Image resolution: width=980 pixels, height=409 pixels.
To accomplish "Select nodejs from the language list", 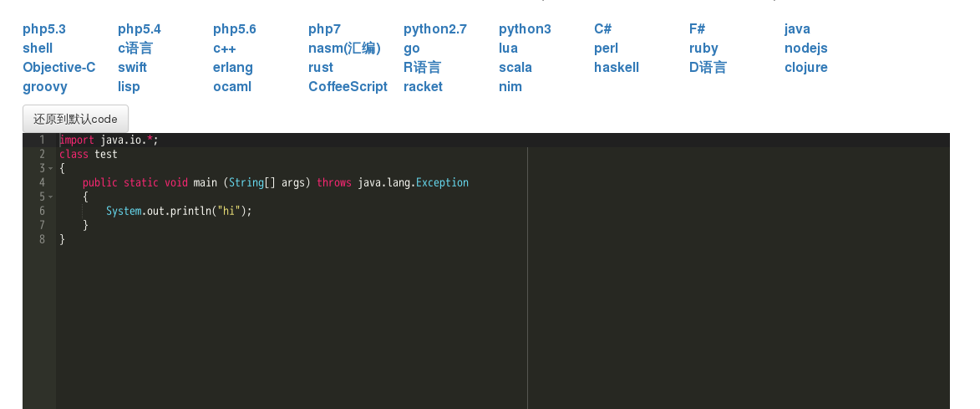I will pos(805,49).
